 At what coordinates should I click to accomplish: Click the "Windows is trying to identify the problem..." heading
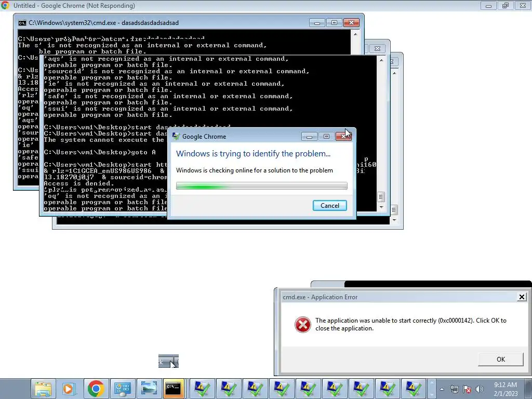253,154
